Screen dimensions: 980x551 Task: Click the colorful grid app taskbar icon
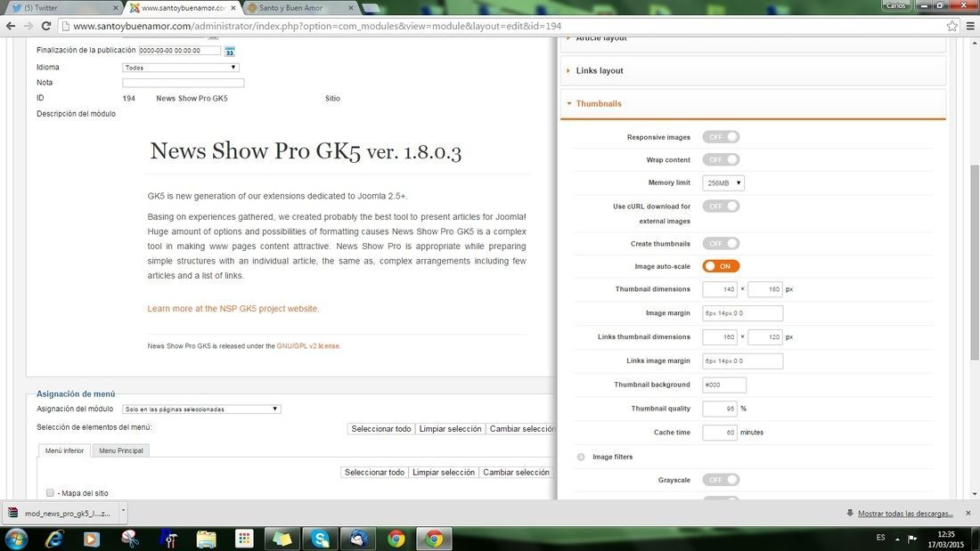point(244,539)
